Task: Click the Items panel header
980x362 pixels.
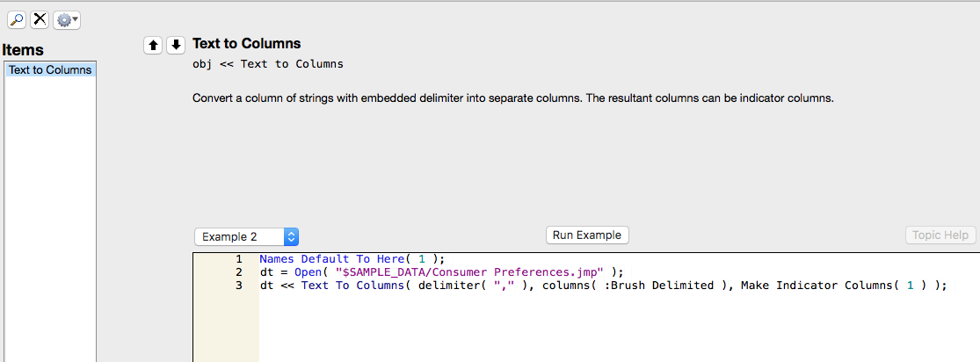Action: (x=23, y=50)
